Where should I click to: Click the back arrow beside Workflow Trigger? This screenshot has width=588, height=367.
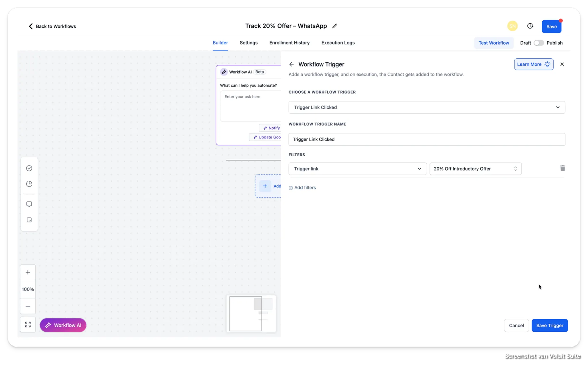(x=291, y=64)
